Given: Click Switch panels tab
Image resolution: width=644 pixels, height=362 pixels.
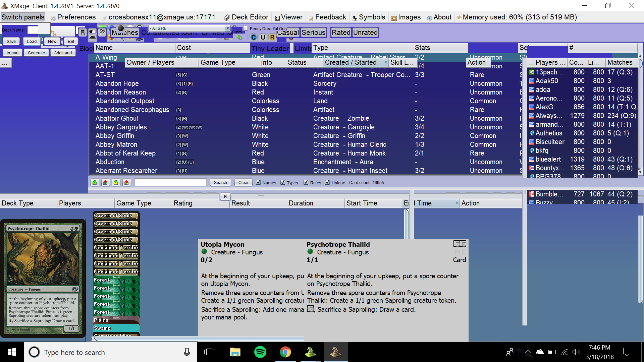Looking at the screenshot, I should pyautogui.click(x=23, y=17).
